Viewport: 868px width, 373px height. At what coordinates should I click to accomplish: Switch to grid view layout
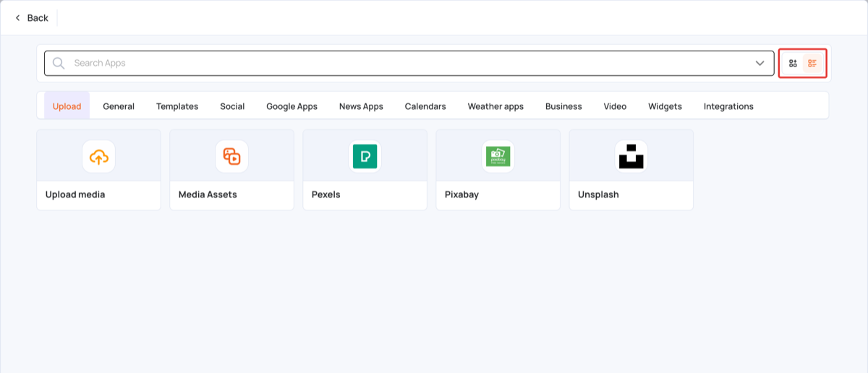point(793,64)
